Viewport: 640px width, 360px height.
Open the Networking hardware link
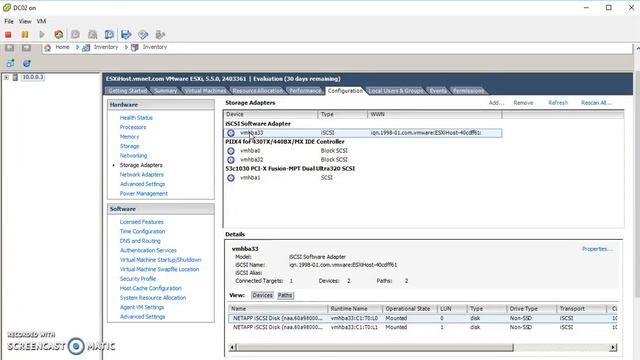133,156
